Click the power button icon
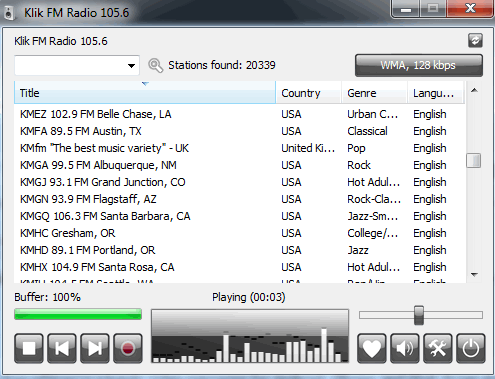 click(x=471, y=348)
